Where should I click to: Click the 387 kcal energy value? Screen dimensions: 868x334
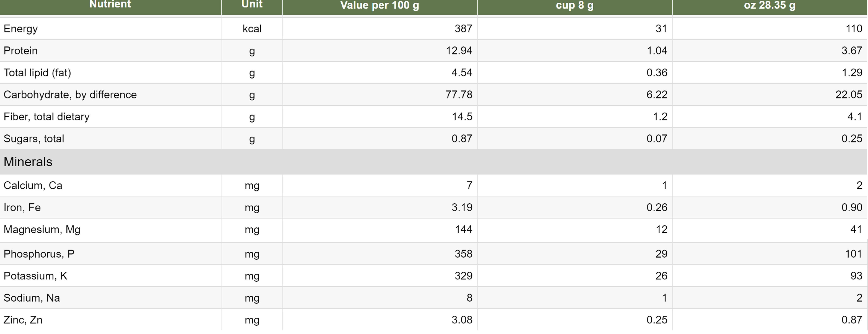pyautogui.click(x=463, y=29)
